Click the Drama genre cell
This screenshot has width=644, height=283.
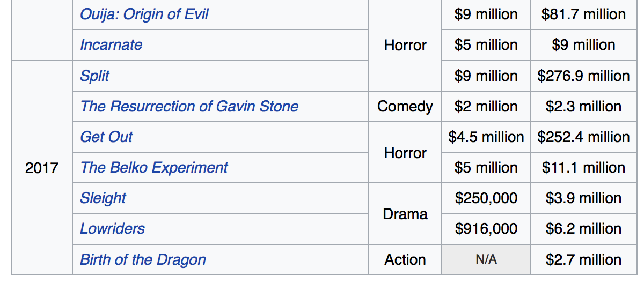(x=405, y=214)
